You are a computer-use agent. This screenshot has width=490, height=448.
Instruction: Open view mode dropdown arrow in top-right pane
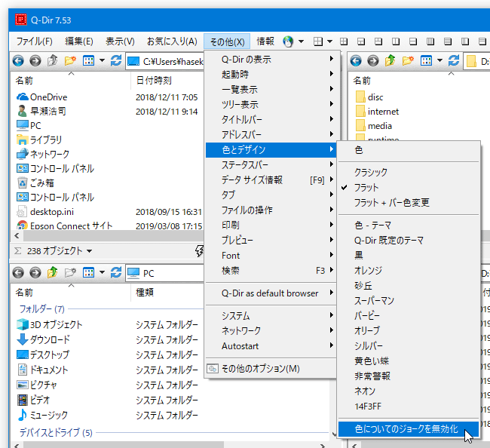tap(439, 60)
